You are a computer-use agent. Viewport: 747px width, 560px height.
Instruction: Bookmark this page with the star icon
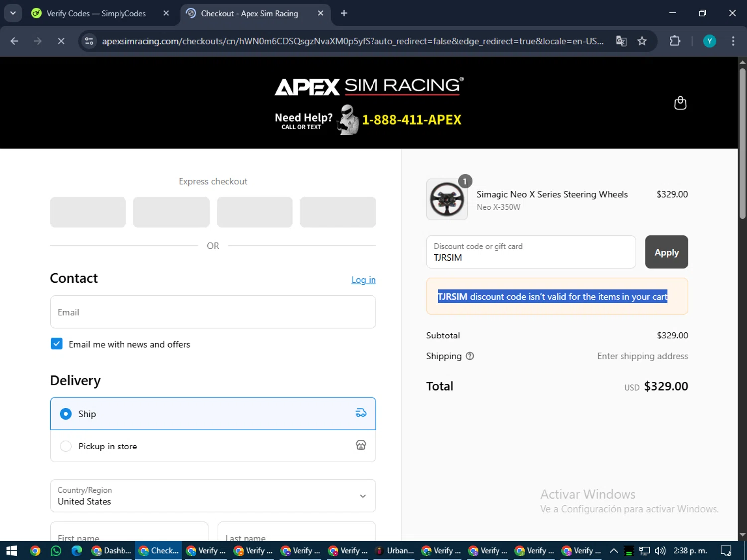642,41
